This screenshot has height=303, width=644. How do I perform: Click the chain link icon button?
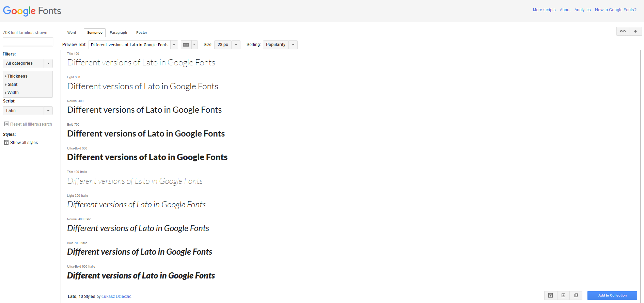[x=623, y=31]
